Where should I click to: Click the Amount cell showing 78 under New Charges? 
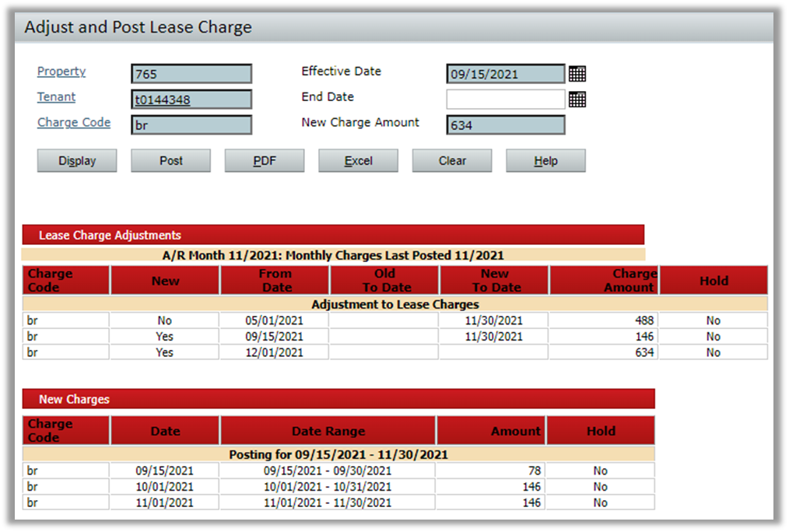[492, 470]
